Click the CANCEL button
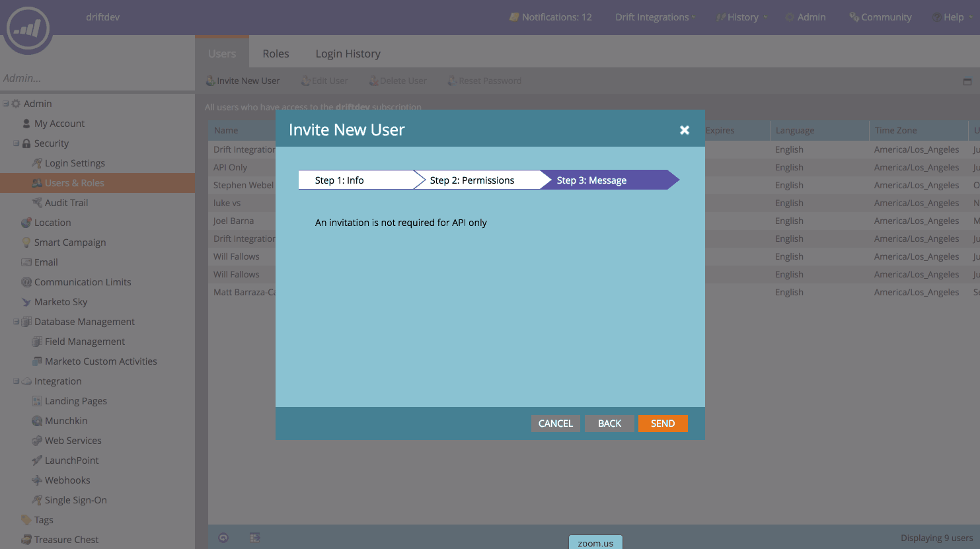Screen dimensions: 980x549 coord(556,423)
